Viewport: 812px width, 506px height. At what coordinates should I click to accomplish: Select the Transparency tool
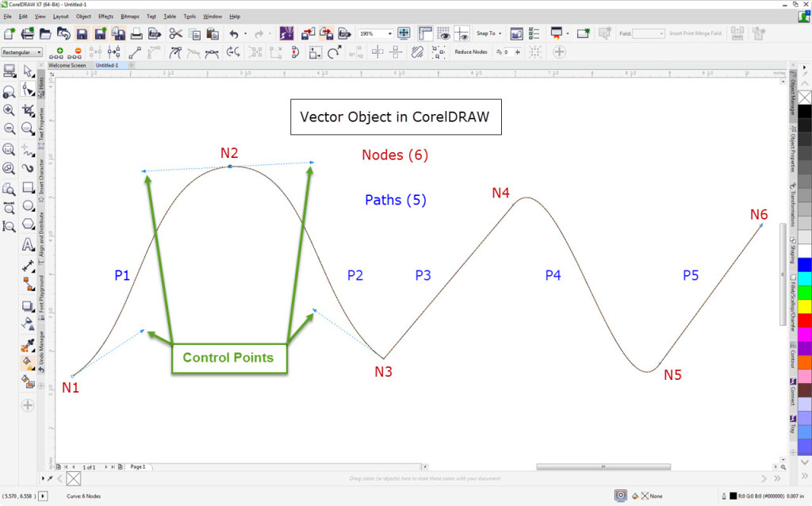[28, 324]
